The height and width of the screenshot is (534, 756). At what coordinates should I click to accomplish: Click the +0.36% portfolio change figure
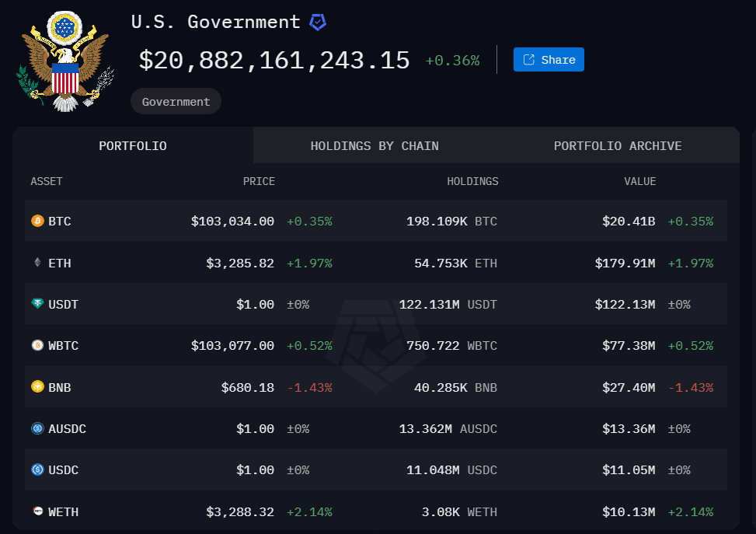pos(453,61)
